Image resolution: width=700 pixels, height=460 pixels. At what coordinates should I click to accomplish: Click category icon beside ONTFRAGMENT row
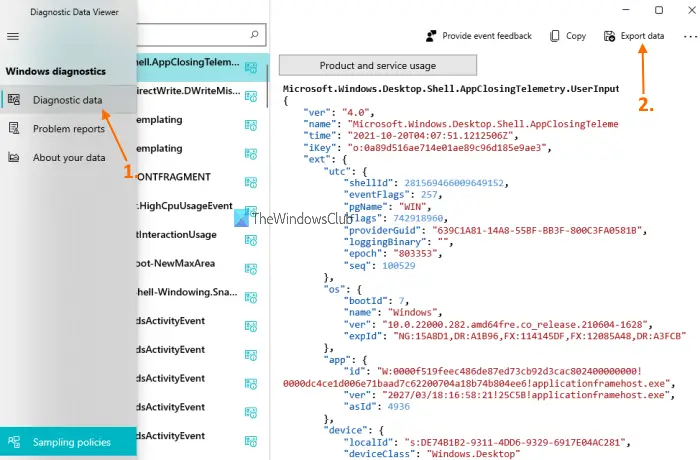point(251,183)
